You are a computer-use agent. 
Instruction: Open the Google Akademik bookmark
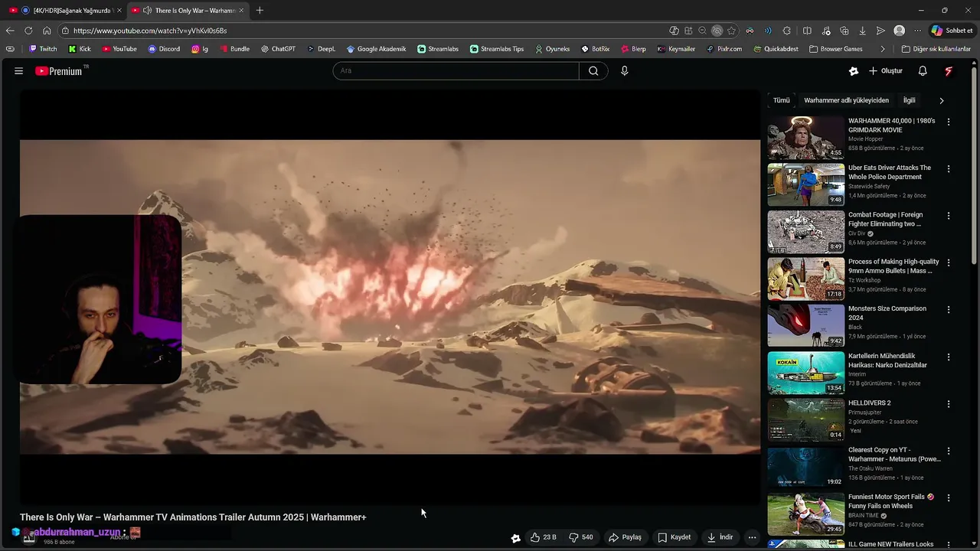(x=376, y=49)
